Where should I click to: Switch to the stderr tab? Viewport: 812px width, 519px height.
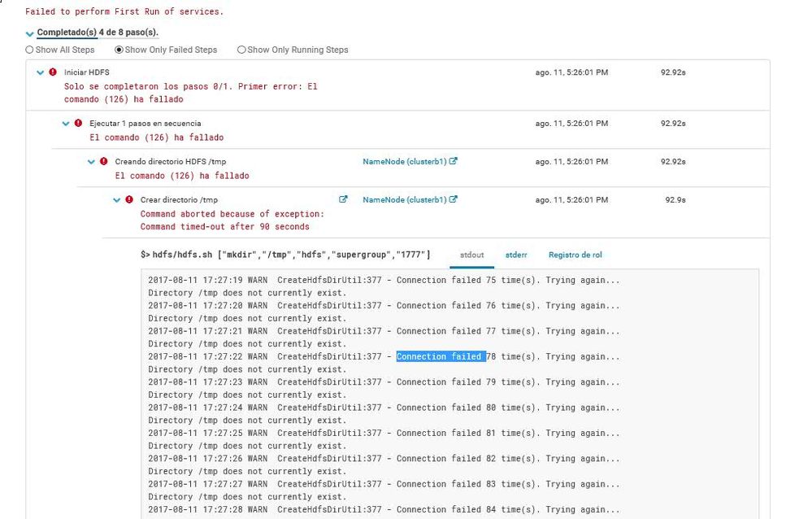pos(516,255)
